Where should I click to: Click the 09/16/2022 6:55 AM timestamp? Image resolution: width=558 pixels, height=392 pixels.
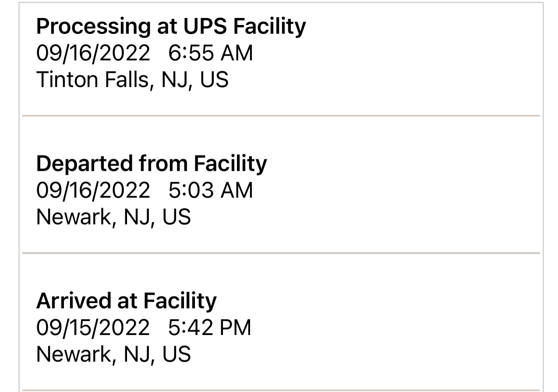pyautogui.click(x=145, y=53)
